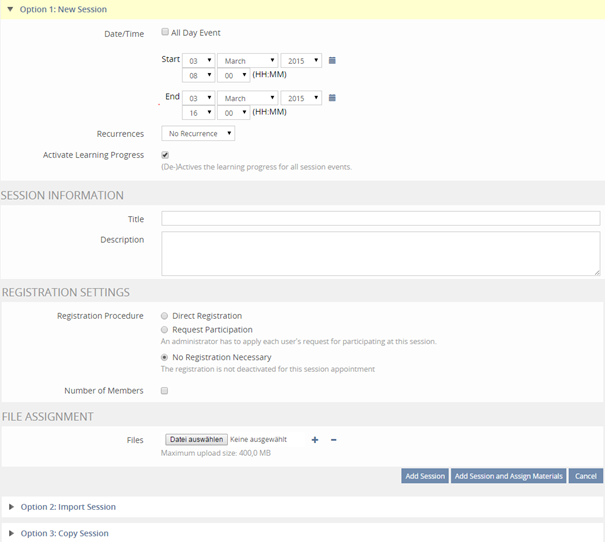
Task: Choose Request Participation radio option
Action: (x=165, y=329)
